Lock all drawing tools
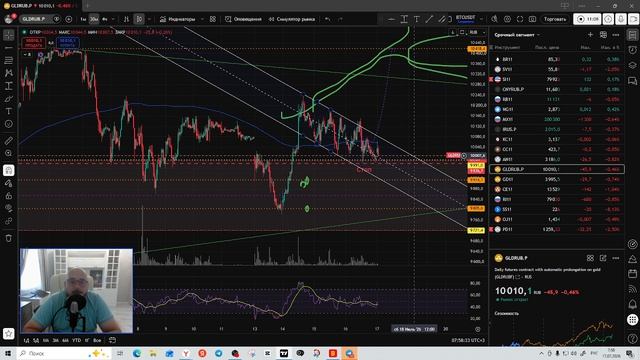This screenshot has height=360, width=640. pyautogui.click(x=9, y=196)
